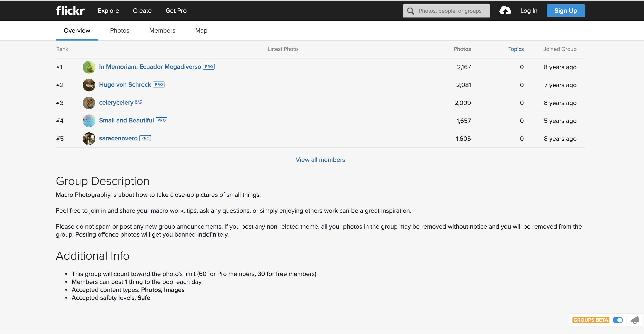The height and width of the screenshot is (334, 644).
Task: Click PRO badge next to saracenovero
Action: [x=145, y=138]
